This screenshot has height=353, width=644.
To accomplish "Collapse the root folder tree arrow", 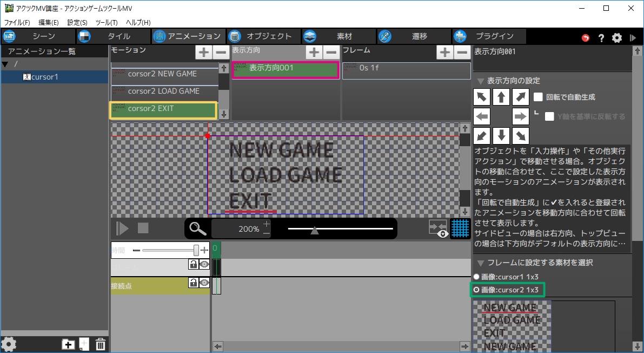I will pos(5,64).
